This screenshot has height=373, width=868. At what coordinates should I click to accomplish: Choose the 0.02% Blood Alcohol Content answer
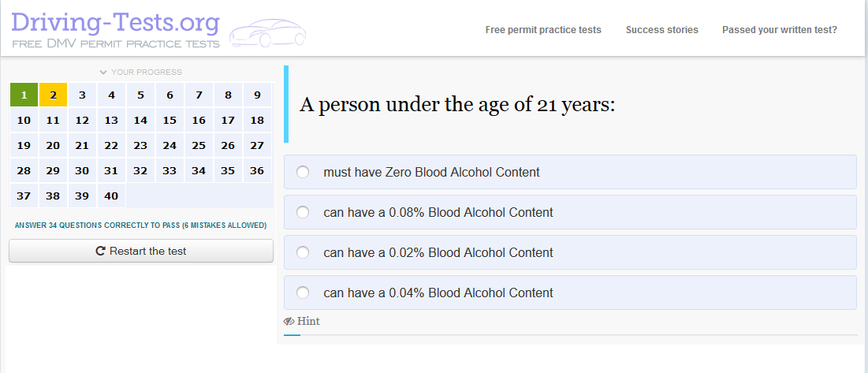pyautogui.click(x=570, y=252)
